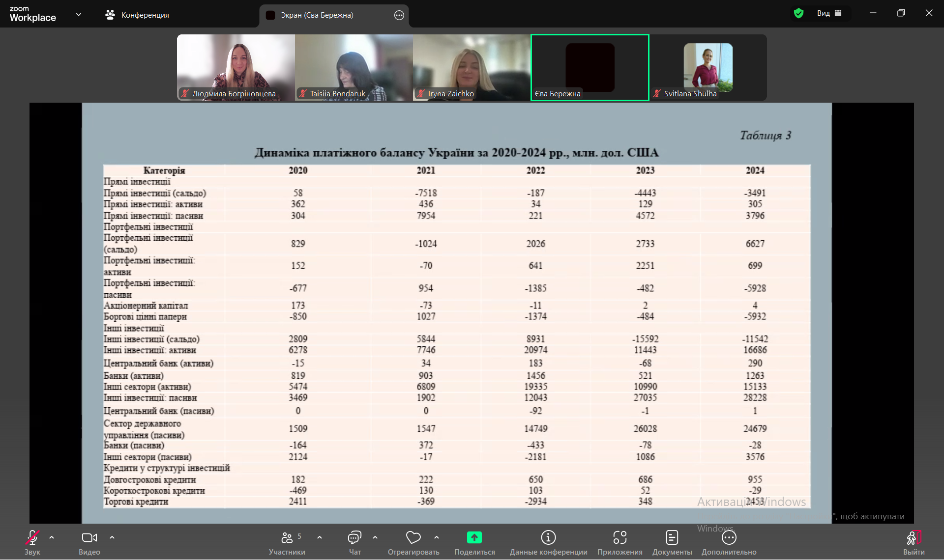The image size is (944, 560).
Task: Click green Поделиться share screen button
Action: pos(474,538)
